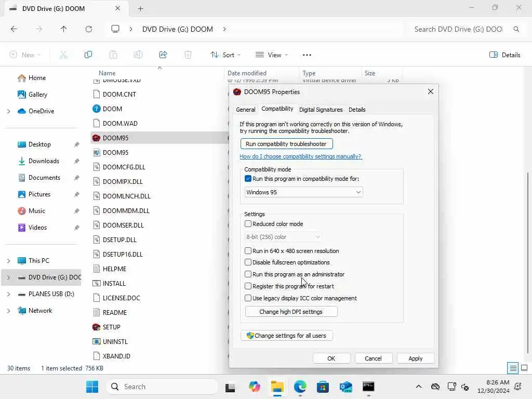
Task: Expand PLANES USB (D:) tree node
Action: (8, 294)
